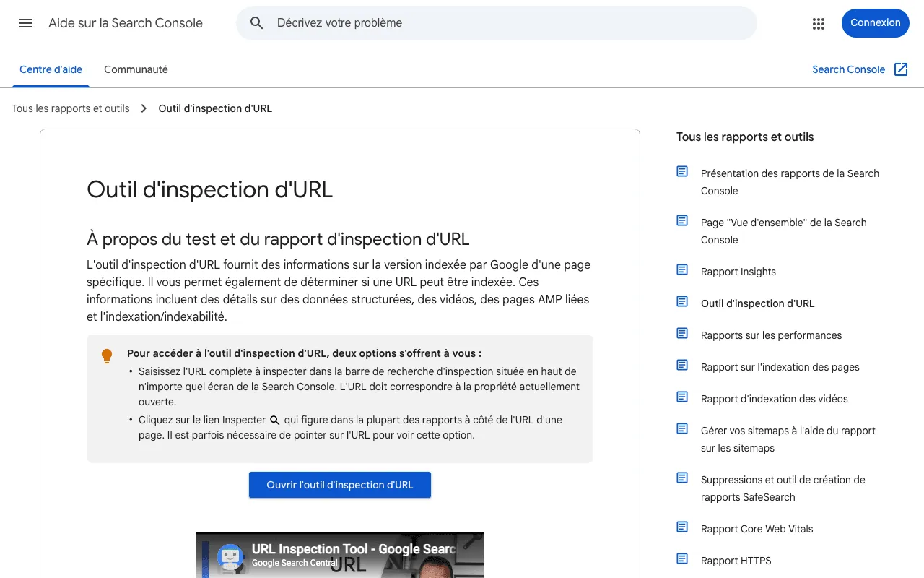Switch to the Communauté tab
This screenshot has width=924, height=578.
click(136, 69)
